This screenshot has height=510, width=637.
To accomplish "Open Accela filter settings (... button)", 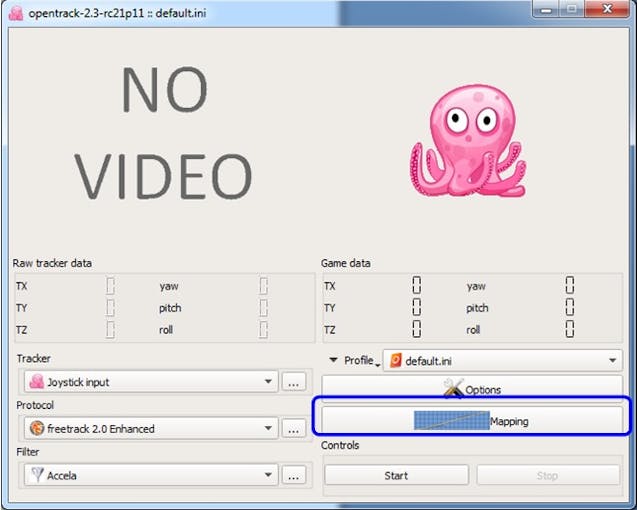I will [x=294, y=475].
